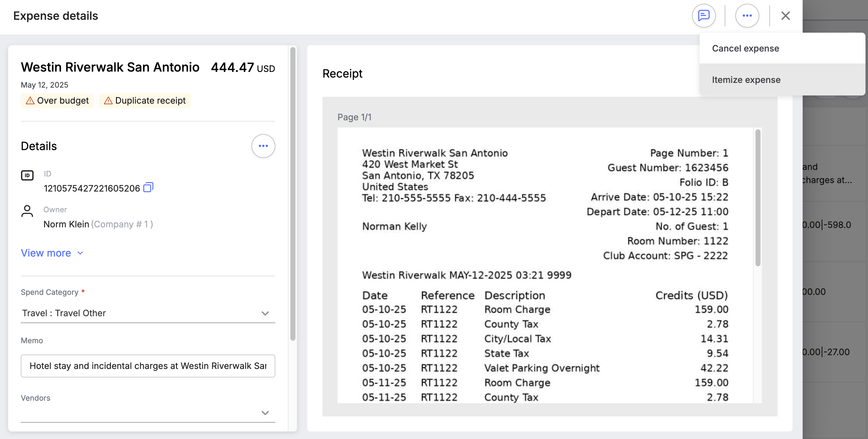The height and width of the screenshot is (439, 868).
Task: Click the Spend Category field label
Action: (x=50, y=292)
